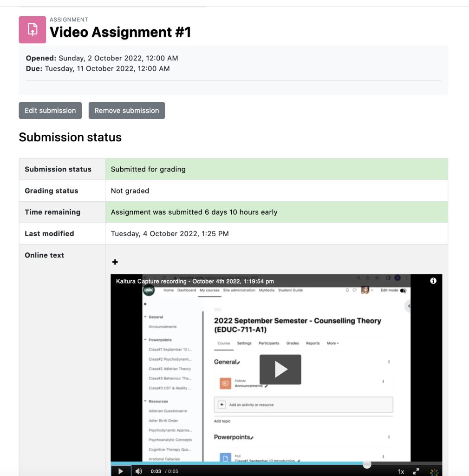Image resolution: width=469 pixels, height=476 pixels.
Task: Toggle the Edit mode switch
Action: coord(404,290)
